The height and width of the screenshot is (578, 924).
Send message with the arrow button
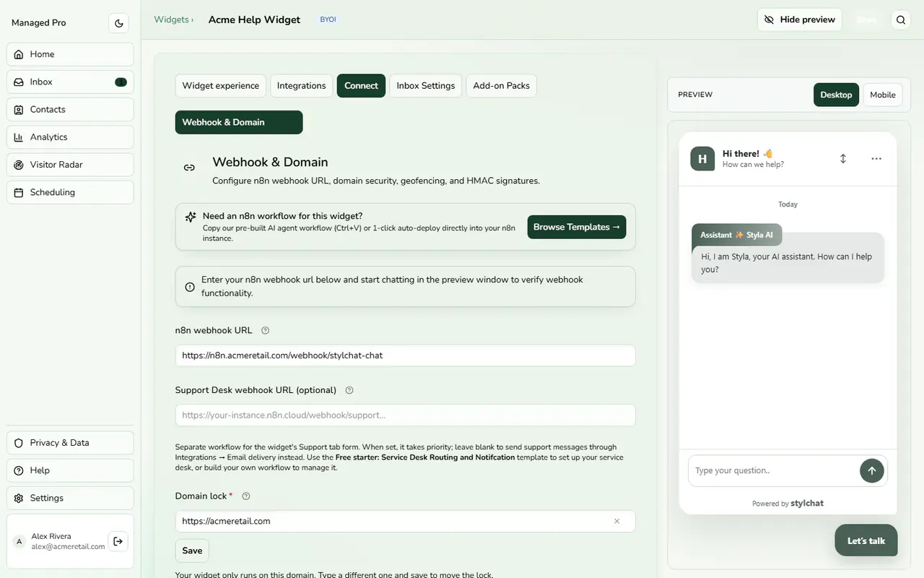click(872, 470)
